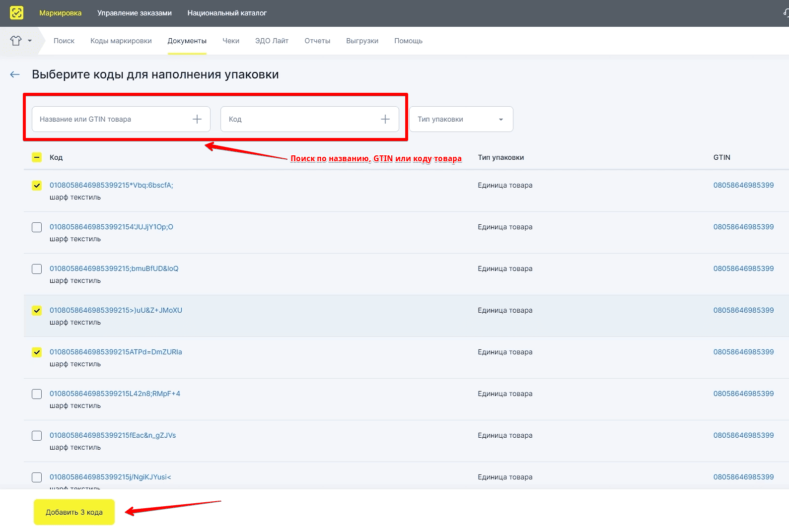Go back using the left arrow icon
This screenshot has height=532, width=789.
[x=15, y=74]
